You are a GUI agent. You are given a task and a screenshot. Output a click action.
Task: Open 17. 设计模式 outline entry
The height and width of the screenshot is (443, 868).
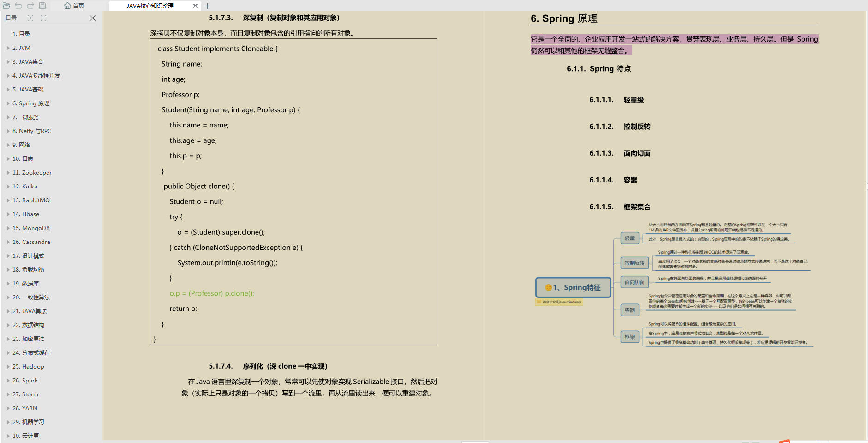[28, 256]
